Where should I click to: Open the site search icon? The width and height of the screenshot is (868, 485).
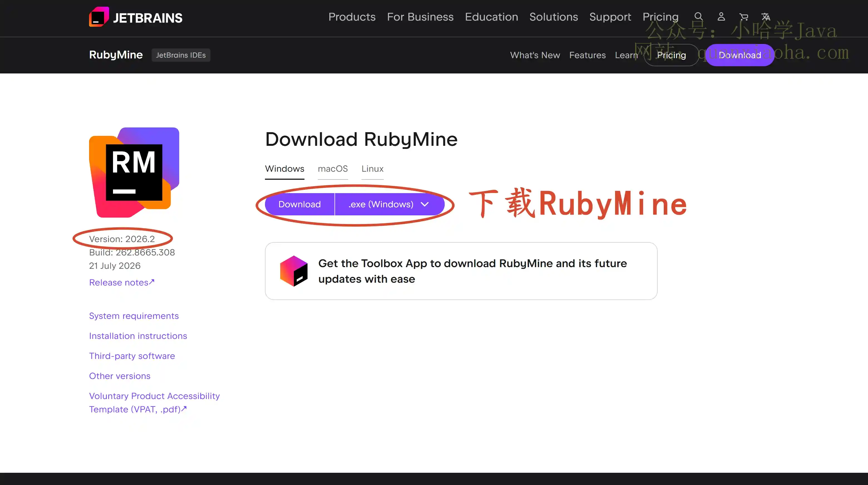[699, 16]
